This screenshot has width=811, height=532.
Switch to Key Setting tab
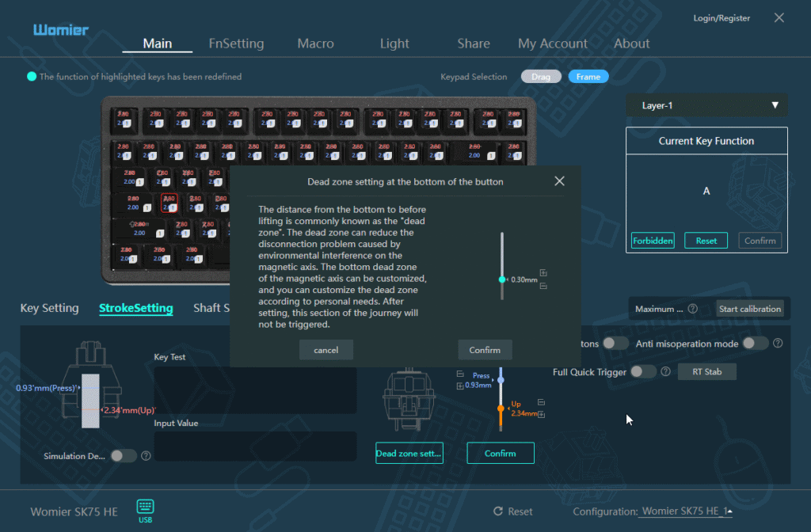click(50, 308)
